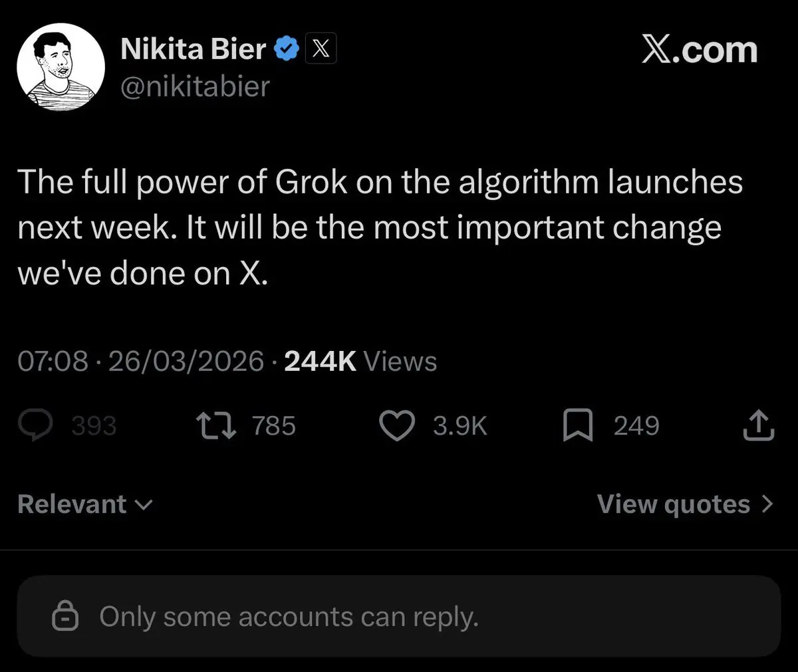The image size is (798, 672).
Task: Click the X.com logo text
Action: pyautogui.click(x=700, y=51)
